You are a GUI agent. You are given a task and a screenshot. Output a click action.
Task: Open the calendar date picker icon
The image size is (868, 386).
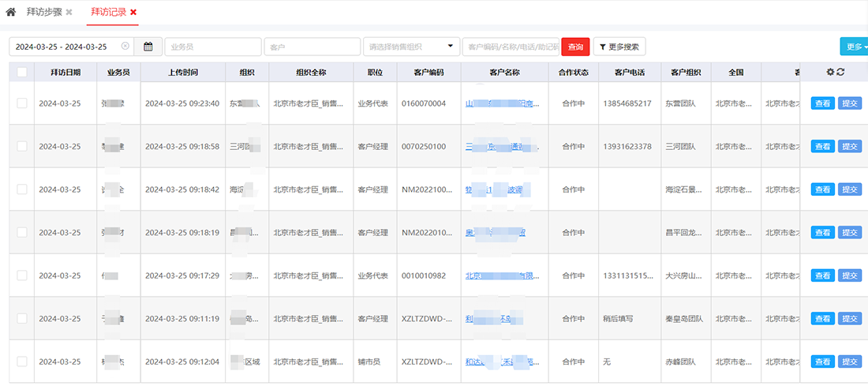(148, 47)
